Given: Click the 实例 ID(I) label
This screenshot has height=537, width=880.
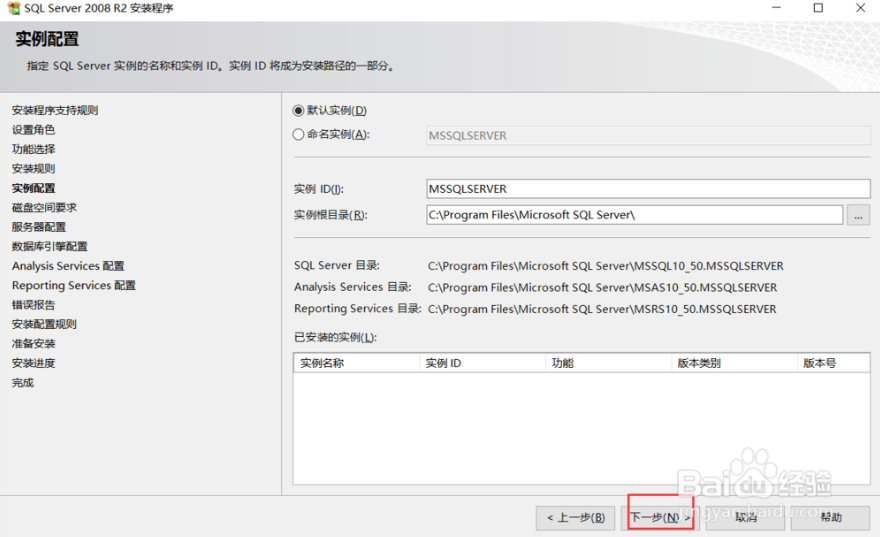Looking at the screenshot, I should 319,189.
